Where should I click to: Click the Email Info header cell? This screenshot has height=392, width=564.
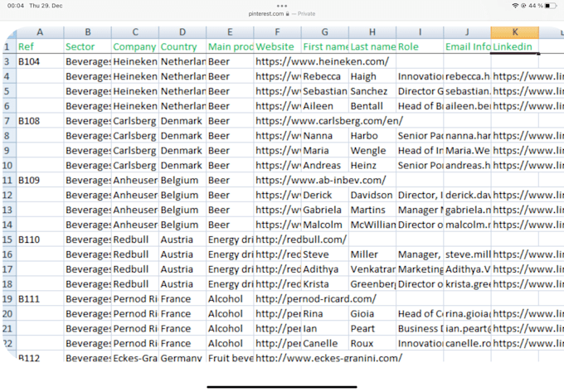pos(467,46)
